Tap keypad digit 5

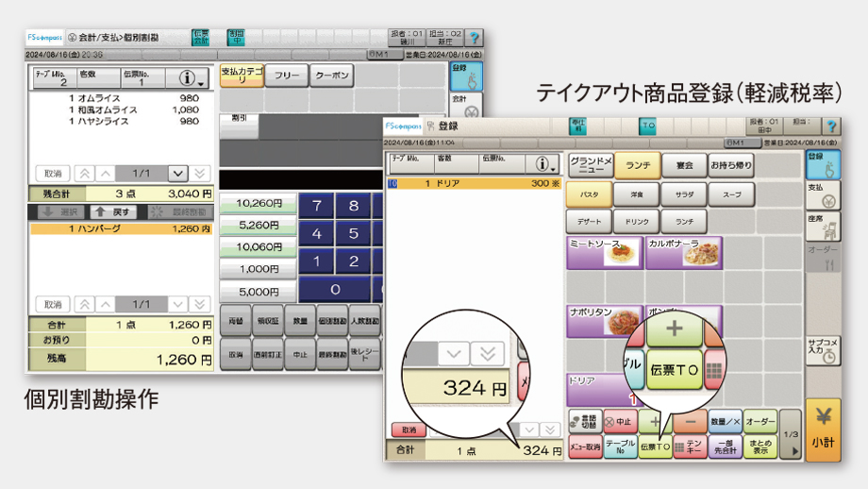coord(354,234)
